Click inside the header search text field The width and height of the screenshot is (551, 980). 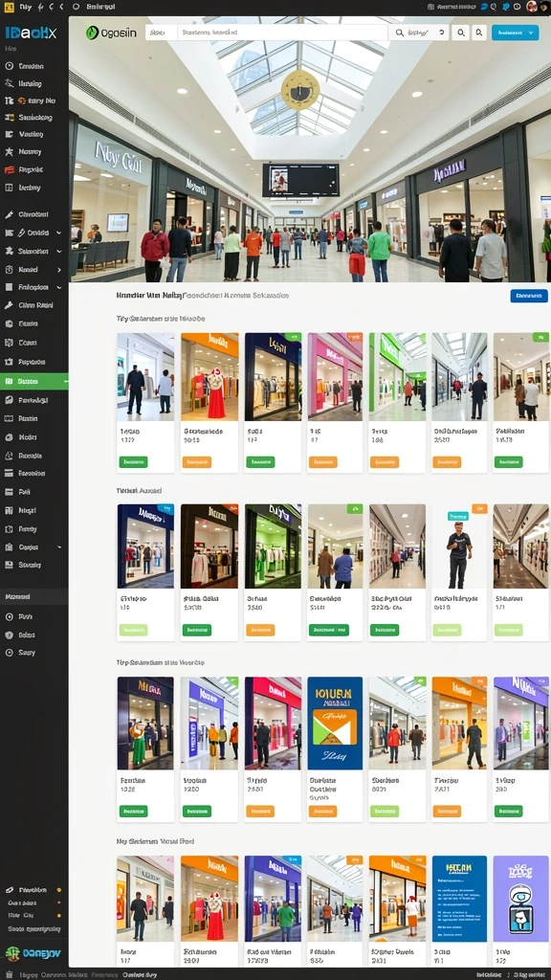[281, 33]
